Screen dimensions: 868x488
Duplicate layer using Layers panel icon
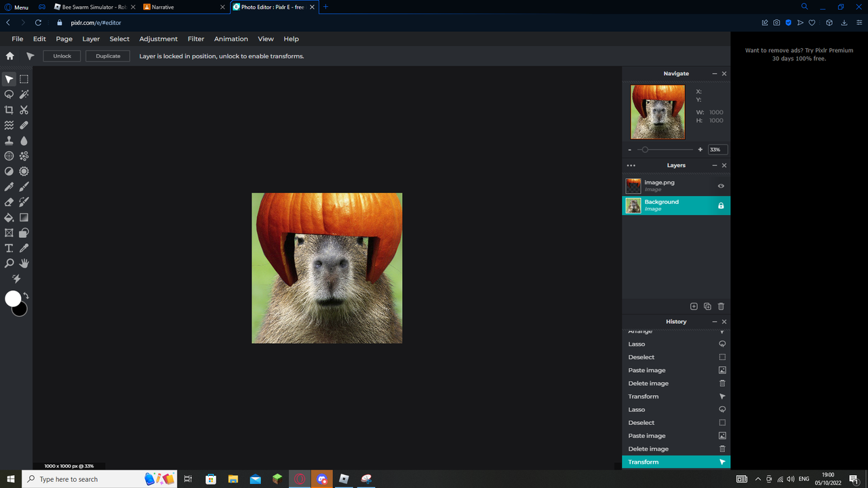(707, 306)
